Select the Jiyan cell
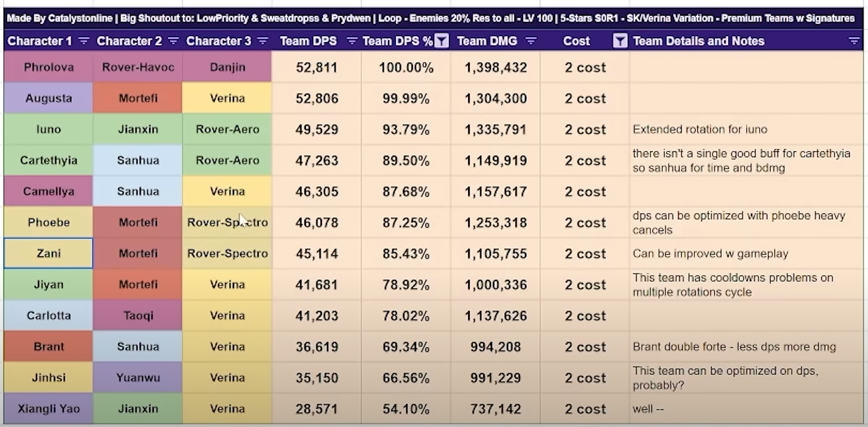 pos(48,284)
